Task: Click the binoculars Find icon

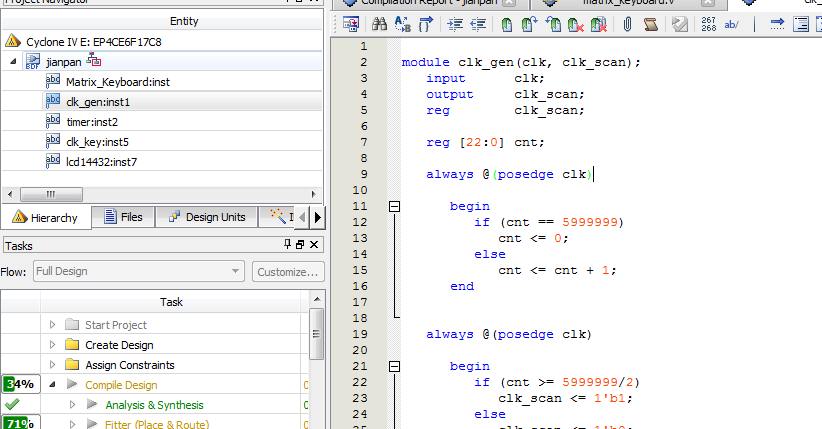Action: [x=379, y=23]
